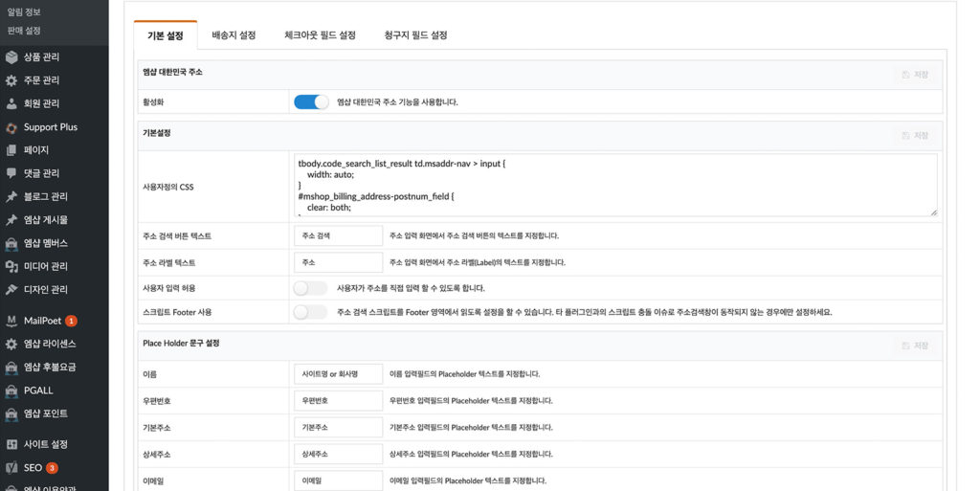Enable the 사용자 입력 허용 toggle
Image resolution: width=980 pixels, height=491 pixels.
coord(310,288)
